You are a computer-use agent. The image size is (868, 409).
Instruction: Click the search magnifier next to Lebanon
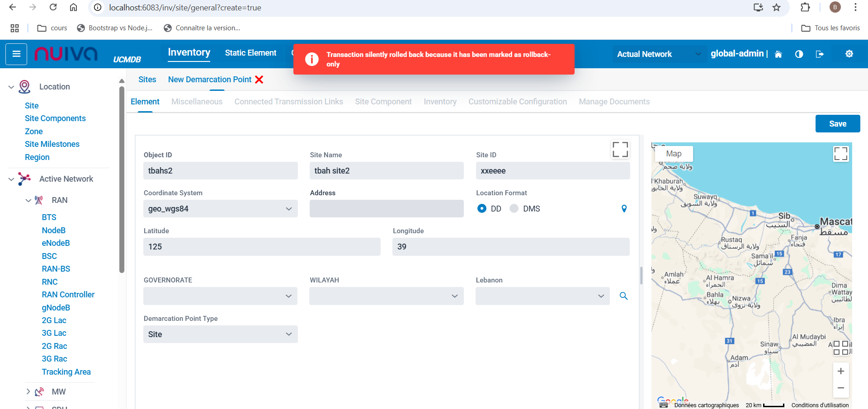(x=623, y=296)
